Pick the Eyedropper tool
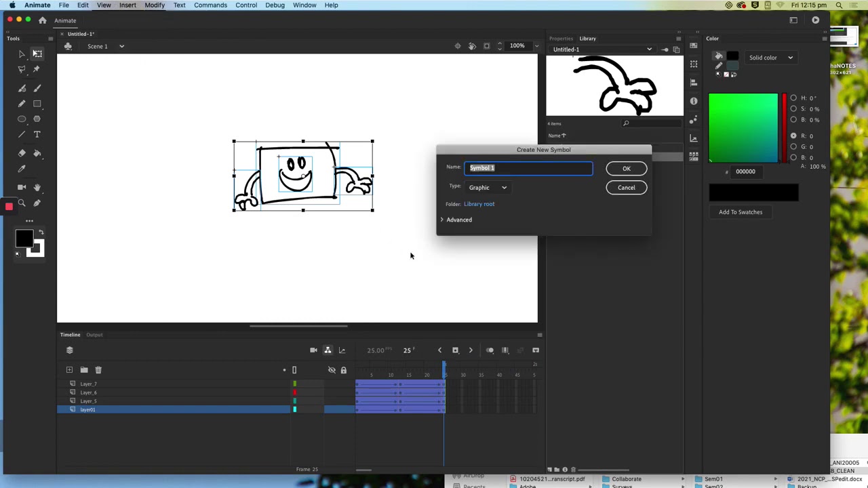This screenshot has width=868, height=488. [22, 169]
